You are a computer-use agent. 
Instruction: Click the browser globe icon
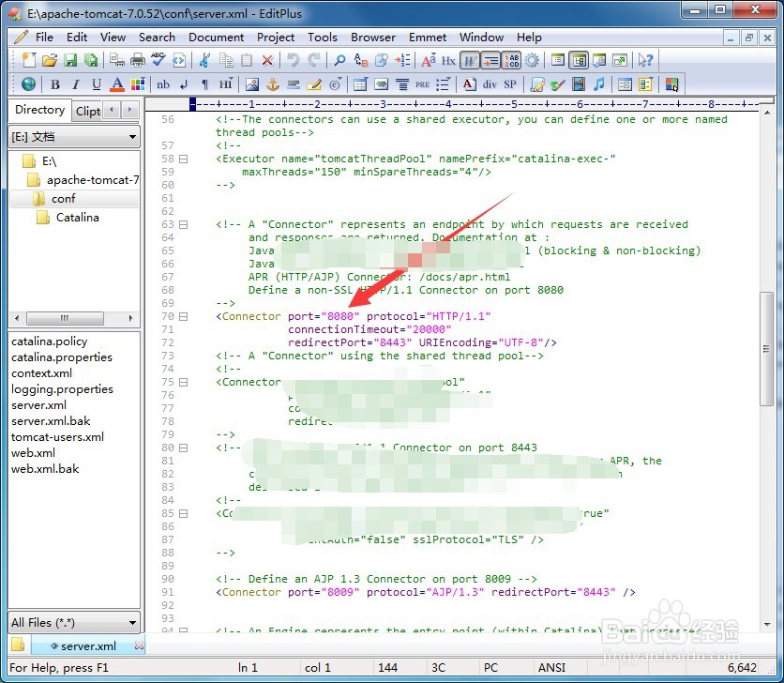[x=28, y=84]
